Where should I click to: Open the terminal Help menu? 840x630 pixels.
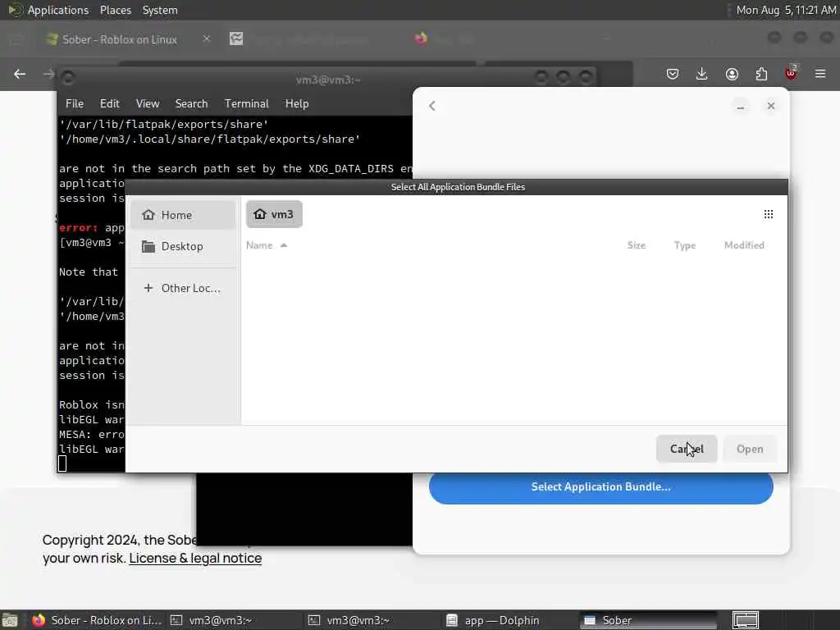[297, 104]
